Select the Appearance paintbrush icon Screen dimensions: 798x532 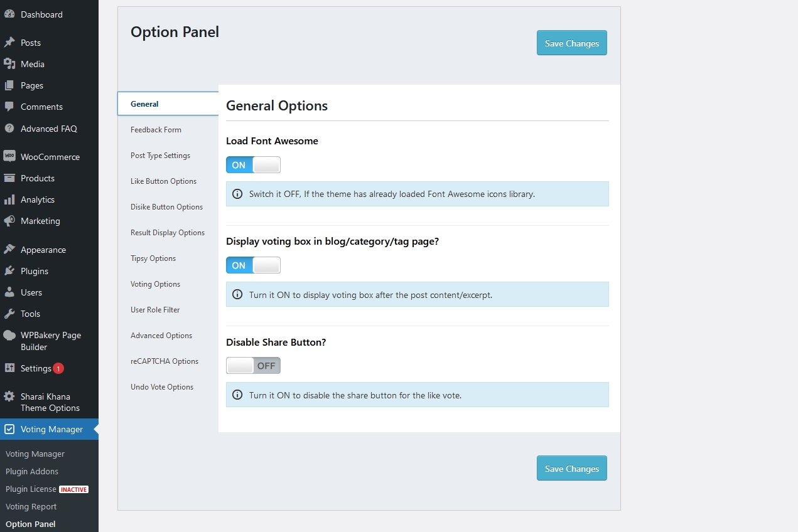point(10,250)
